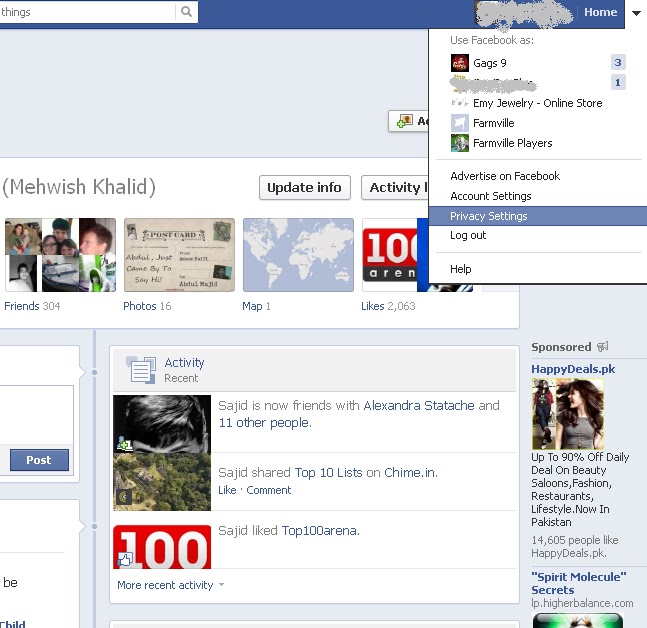The width and height of the screenshot is (647, 628).
Task: Click the search text field
Action: [x=87, y=12]
